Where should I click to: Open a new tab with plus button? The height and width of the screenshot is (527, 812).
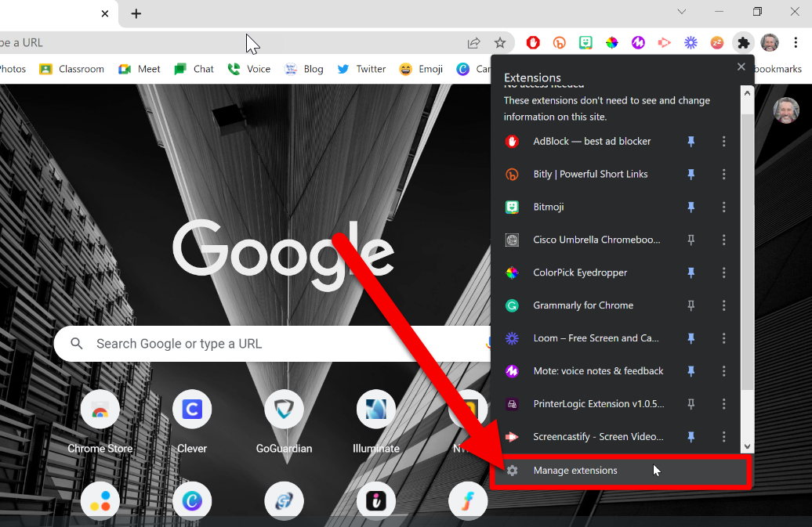[136, 13]
